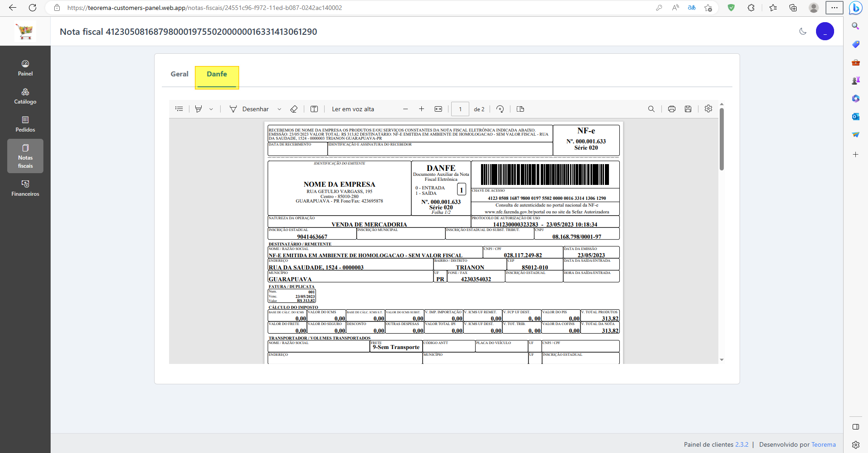Open Edge sidebar Microsoft 365 icon
868x453 pixels.
tap(855, 98)
